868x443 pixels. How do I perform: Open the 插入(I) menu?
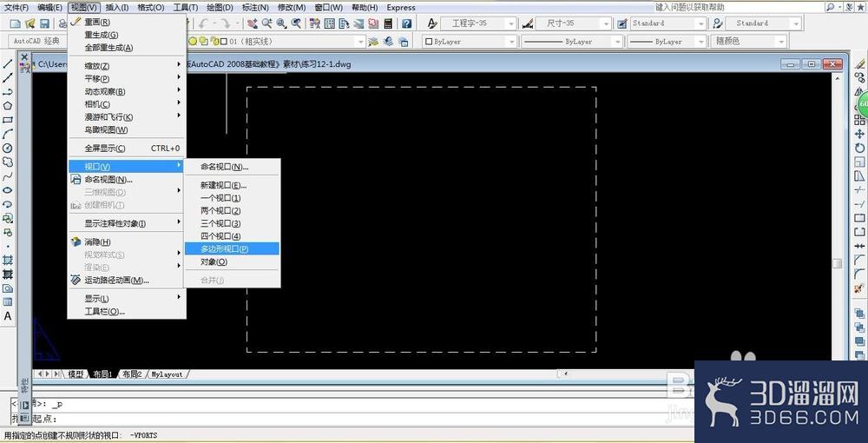[117, 8]
